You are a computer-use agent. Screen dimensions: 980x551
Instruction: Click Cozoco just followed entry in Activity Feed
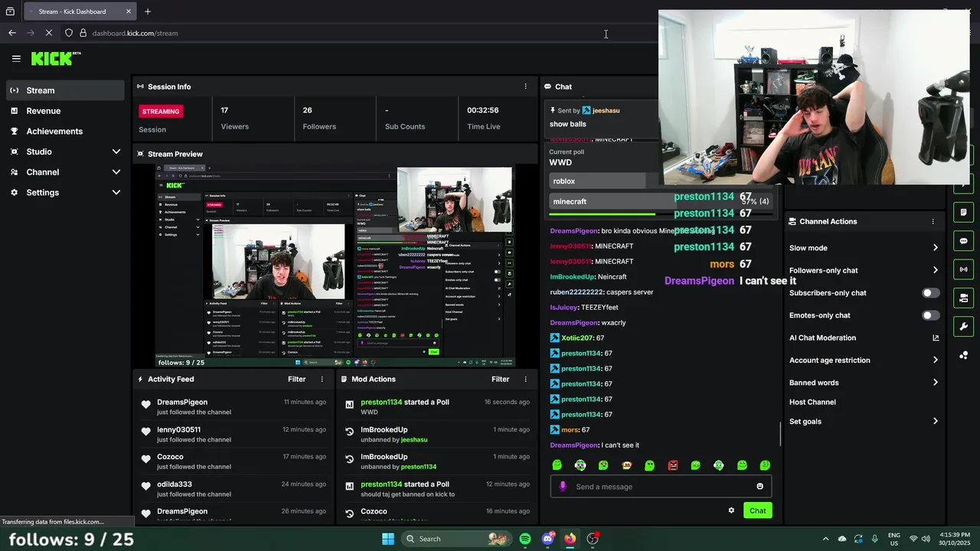tap(234, 461)
